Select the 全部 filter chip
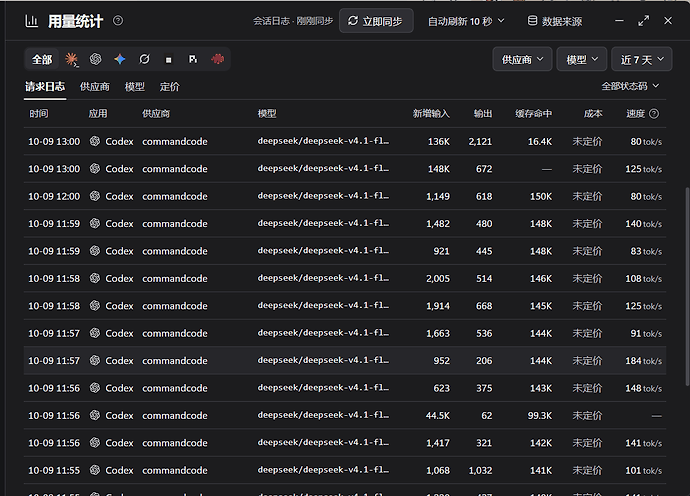Viewport: 690px width, 496px height. pos(42,59)
